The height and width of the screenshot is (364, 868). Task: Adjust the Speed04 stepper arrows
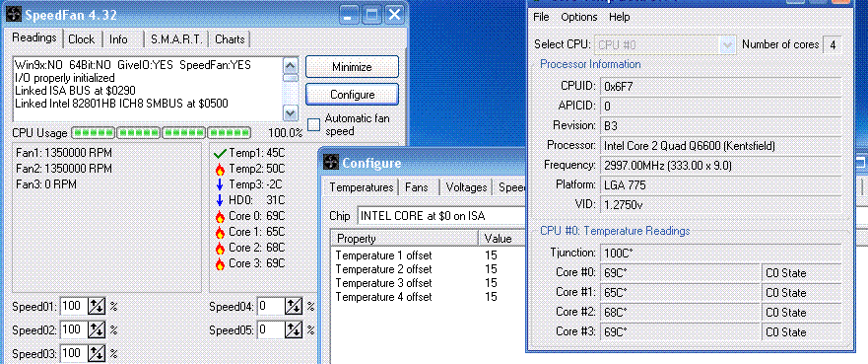click(x=294, y=307)
